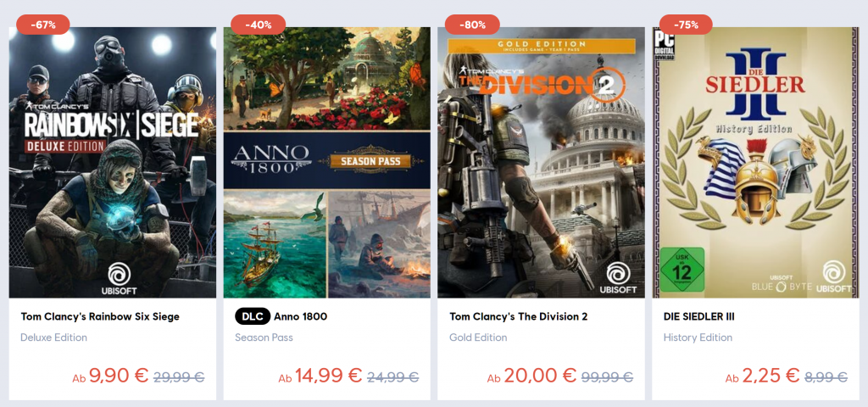The image size is (868, 407).
Task: Click the -67% discount badge
Action: [43, 25]
